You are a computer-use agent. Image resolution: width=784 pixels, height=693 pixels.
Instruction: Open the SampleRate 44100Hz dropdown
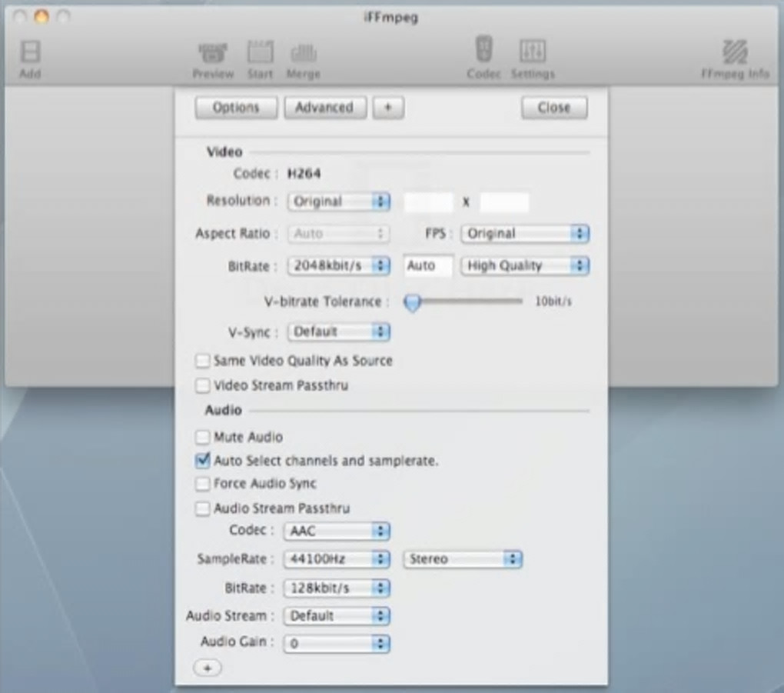click(x=337, y=559)
